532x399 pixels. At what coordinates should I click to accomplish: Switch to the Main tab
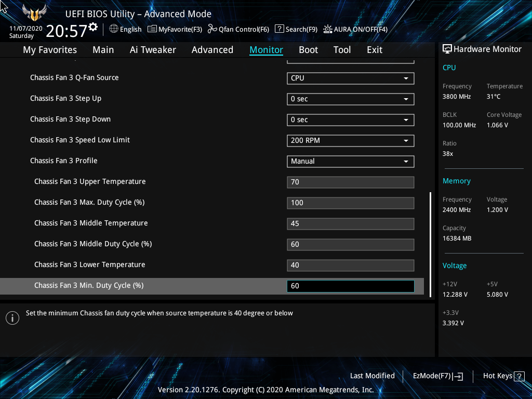(x=103, y=50)
